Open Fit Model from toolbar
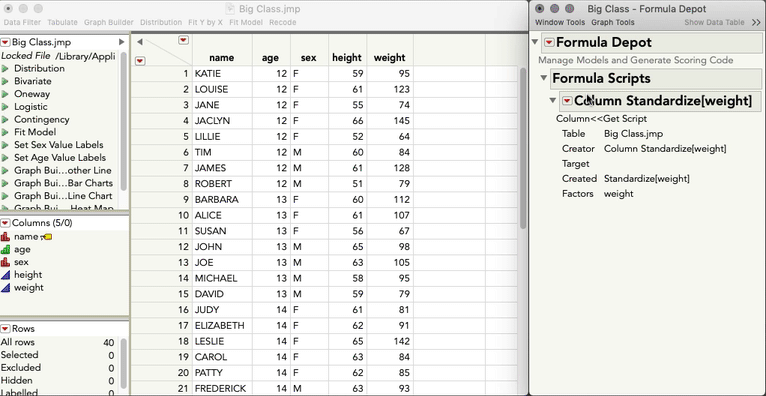Viewport: 766px width, 396px height. 246,22
